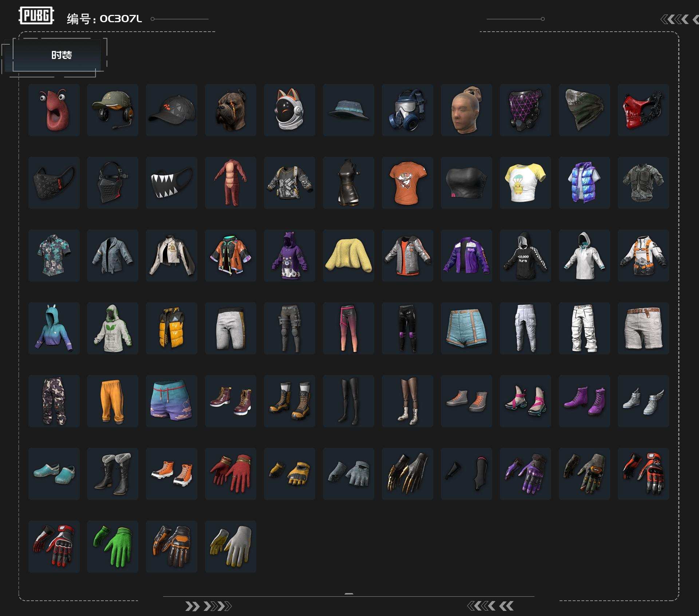Select the yellow puffer vest
The width and height of the screenshot is (699, 616).
[171, 328]
